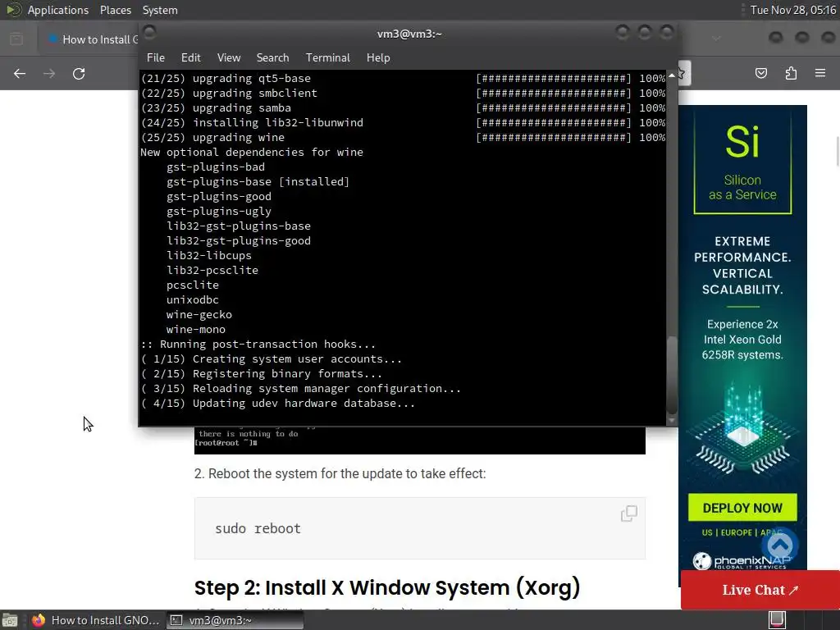840x630 pixels.
Task: Open the Live Chat button
Action: [x=760, y=590]
